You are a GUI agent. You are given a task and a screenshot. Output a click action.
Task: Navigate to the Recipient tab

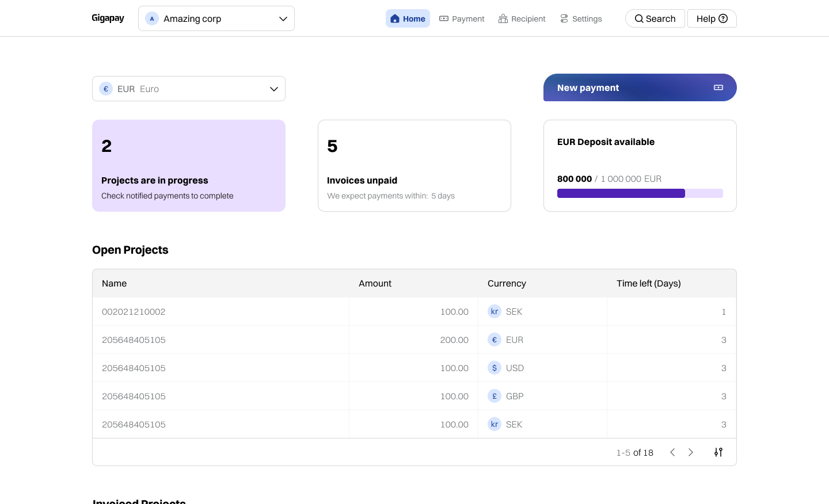click(x=522, y=18)
